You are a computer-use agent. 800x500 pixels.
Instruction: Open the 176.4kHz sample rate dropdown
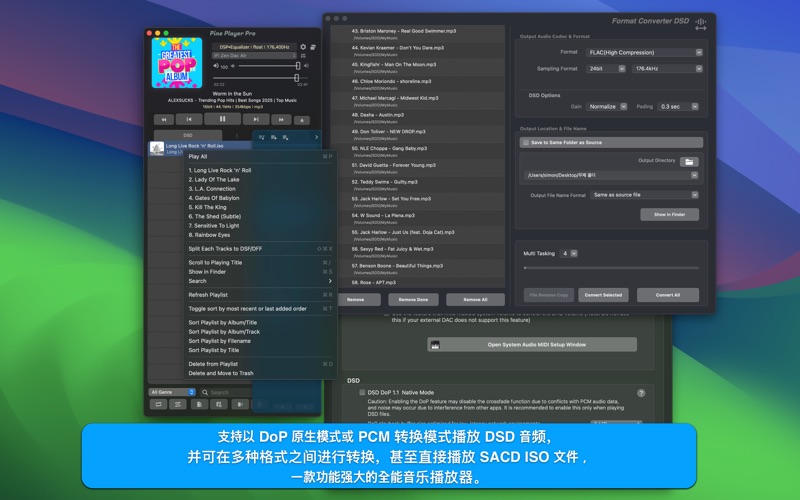pyautogui.click(x=667, y=68)
